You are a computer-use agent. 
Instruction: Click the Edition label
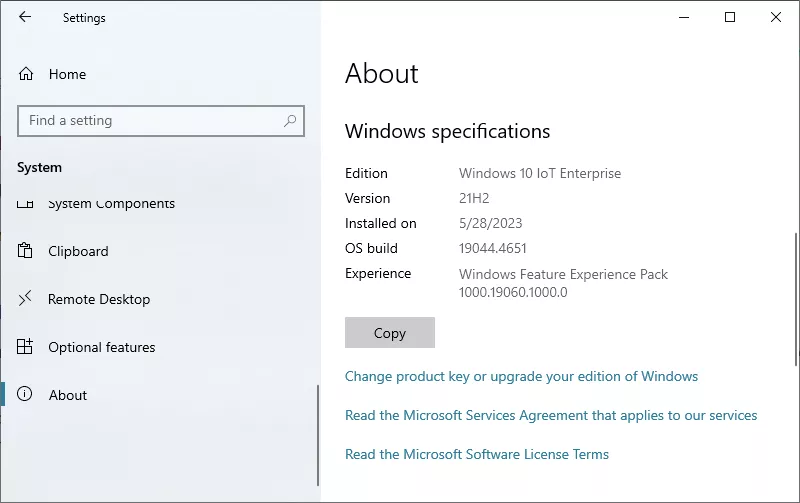[366, 173]
